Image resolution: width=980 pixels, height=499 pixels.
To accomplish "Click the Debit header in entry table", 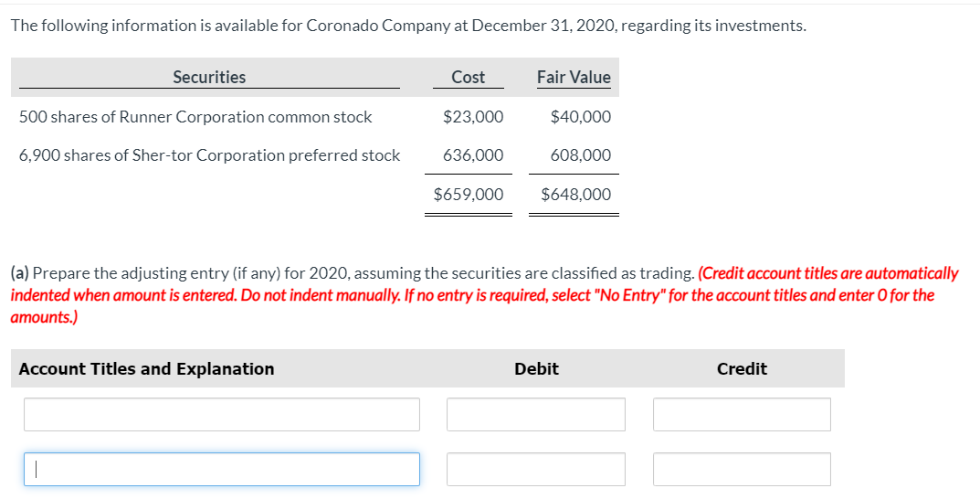I will (x=536, y=369).
